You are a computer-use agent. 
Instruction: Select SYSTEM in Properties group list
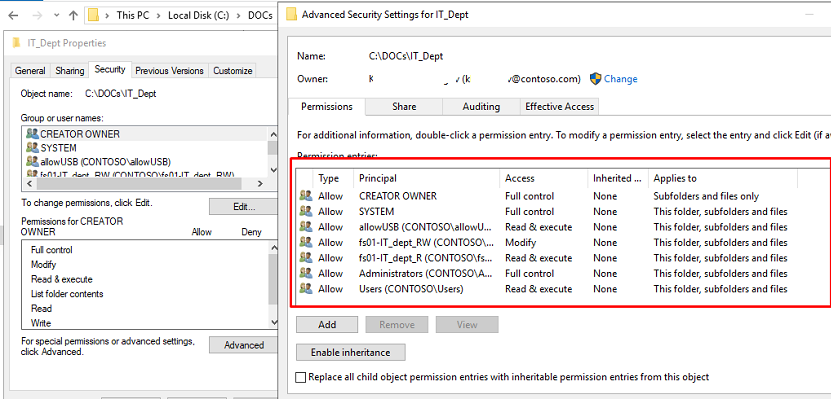[145, 148]
